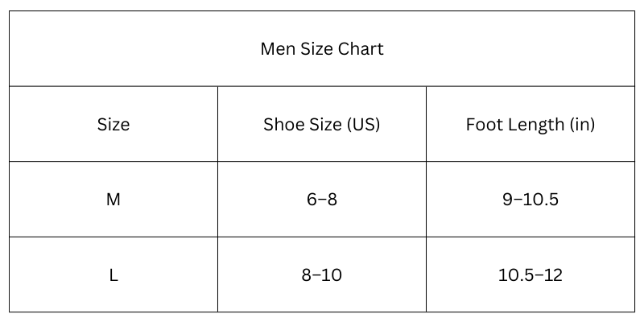Screen dimensions: 644x322
Task: Click the (in) unit text
Action: (582, 125)
